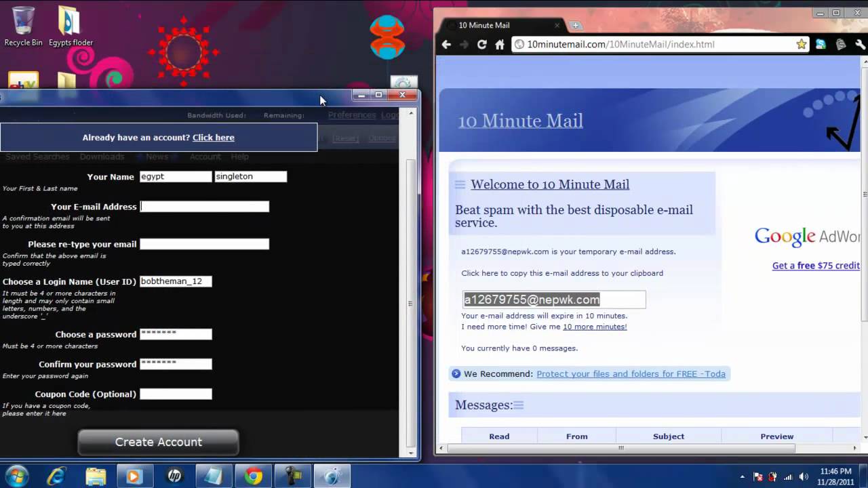Click the Confirm your password field
The height and width of the screenshot is (488, 868).
tap(176, 364)
